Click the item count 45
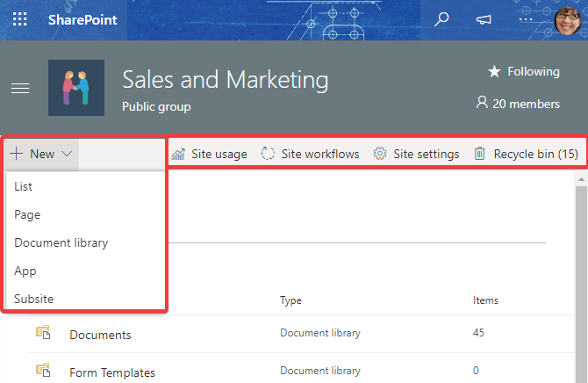The height and width of the screenshot is (383, 588). [478, 333]
